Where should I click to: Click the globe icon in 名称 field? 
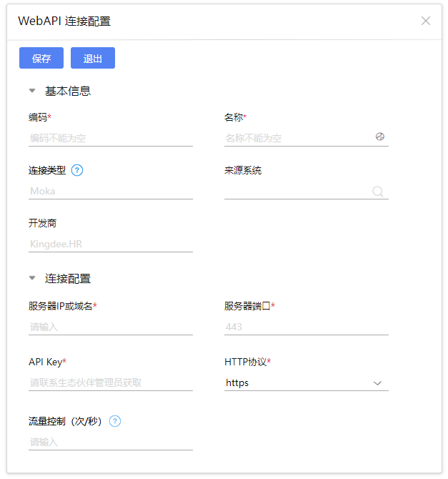380,137
